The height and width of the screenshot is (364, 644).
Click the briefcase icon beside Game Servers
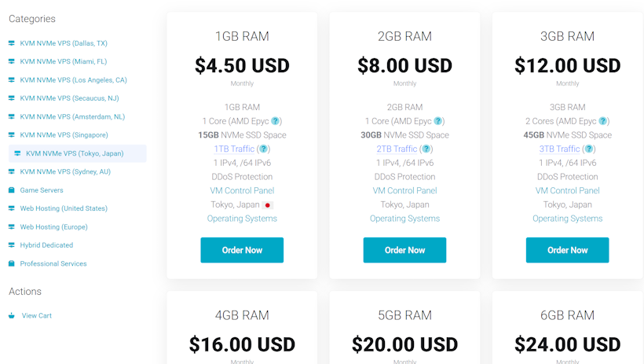pyautogui.click(x=12, y=190)
